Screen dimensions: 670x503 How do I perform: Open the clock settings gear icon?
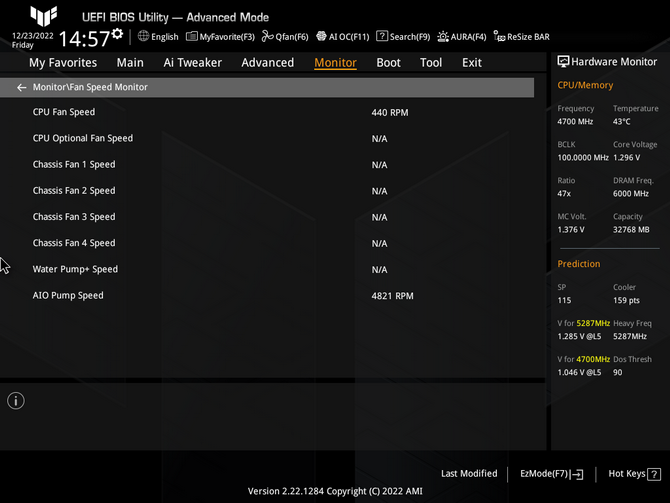point(117,34)
